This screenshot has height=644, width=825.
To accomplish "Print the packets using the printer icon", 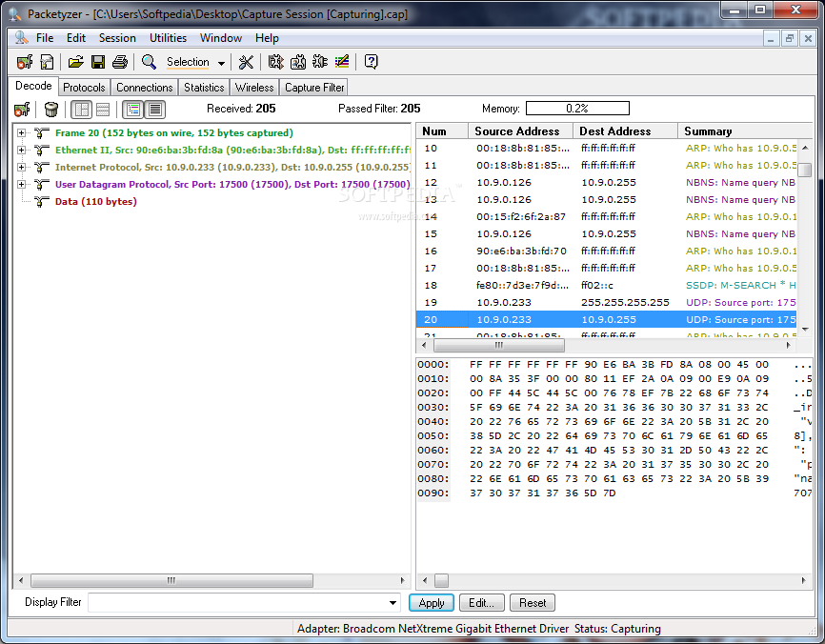I will [119, 62].
